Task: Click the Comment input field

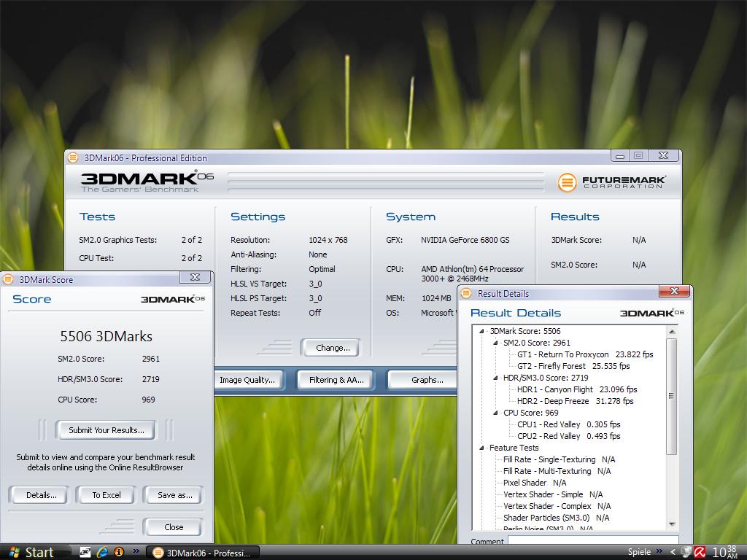Action: 593,540
